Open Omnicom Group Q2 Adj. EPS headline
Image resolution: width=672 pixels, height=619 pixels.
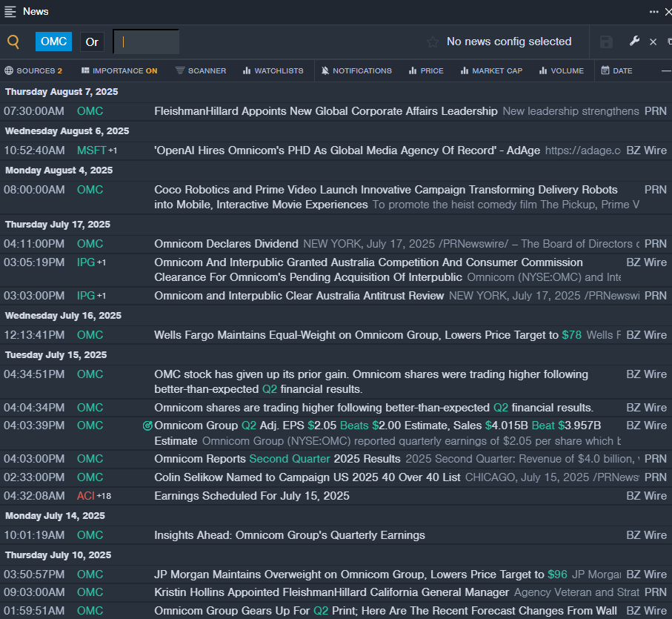(x=378, y=433)
